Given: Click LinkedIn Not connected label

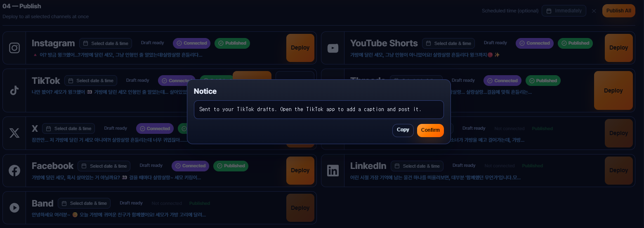Looking at the screenshot, I should (500, 166).
